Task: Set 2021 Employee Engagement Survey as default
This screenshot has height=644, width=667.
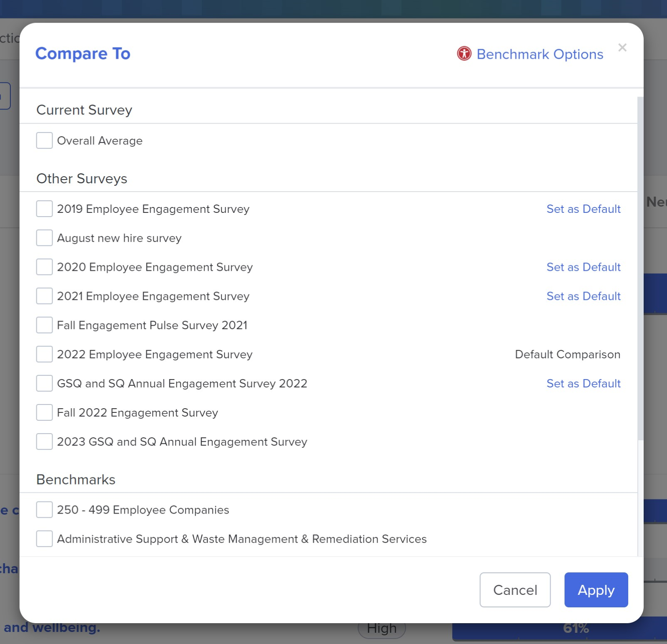Action: click(x=583, y=296)
